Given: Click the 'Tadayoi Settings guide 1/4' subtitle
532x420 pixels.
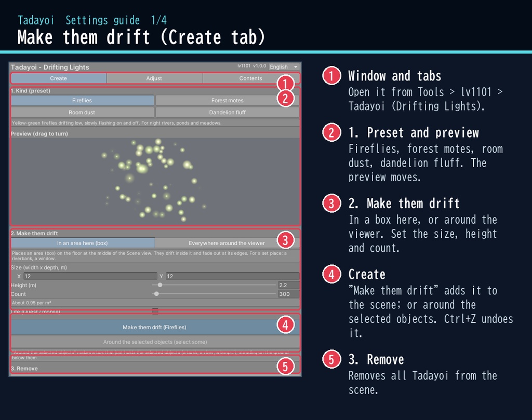Looking at the screenshot, I should click(92, 20).
